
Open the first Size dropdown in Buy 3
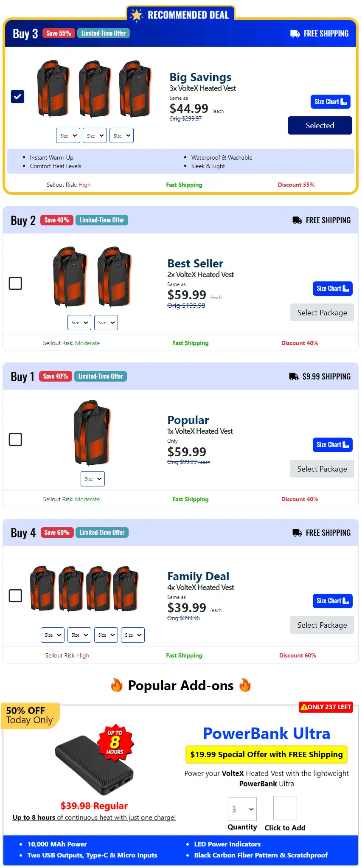point(67,135)
